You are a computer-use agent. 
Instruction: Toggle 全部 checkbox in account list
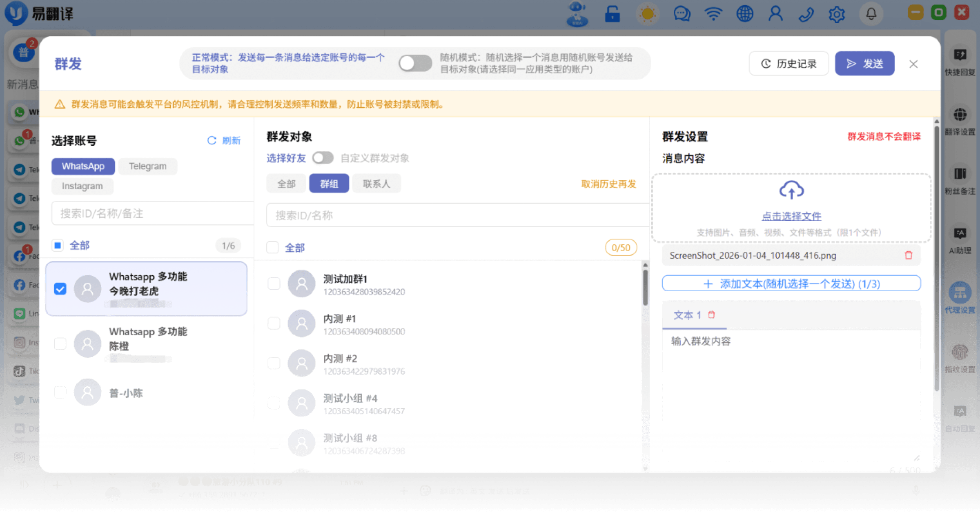click(58, 245)
